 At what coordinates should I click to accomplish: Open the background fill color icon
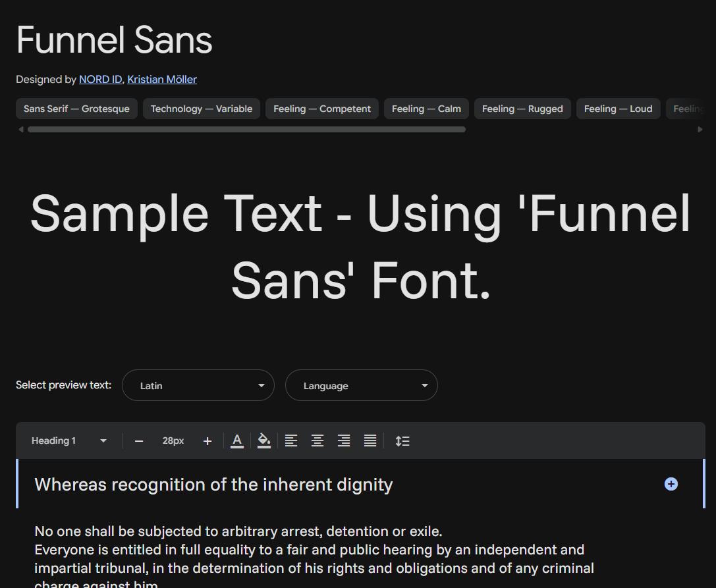click(x=264, y=441)
